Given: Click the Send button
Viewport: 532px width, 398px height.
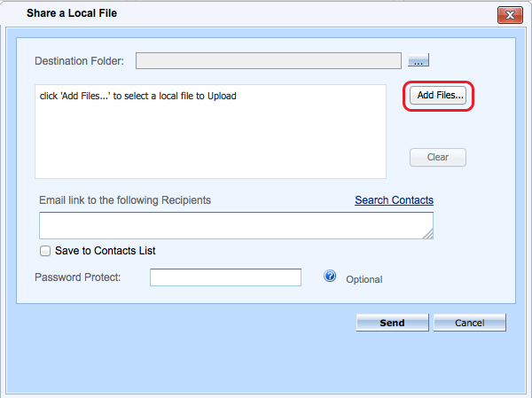Looking at the screenshot, I should click(x=392, y=323).
